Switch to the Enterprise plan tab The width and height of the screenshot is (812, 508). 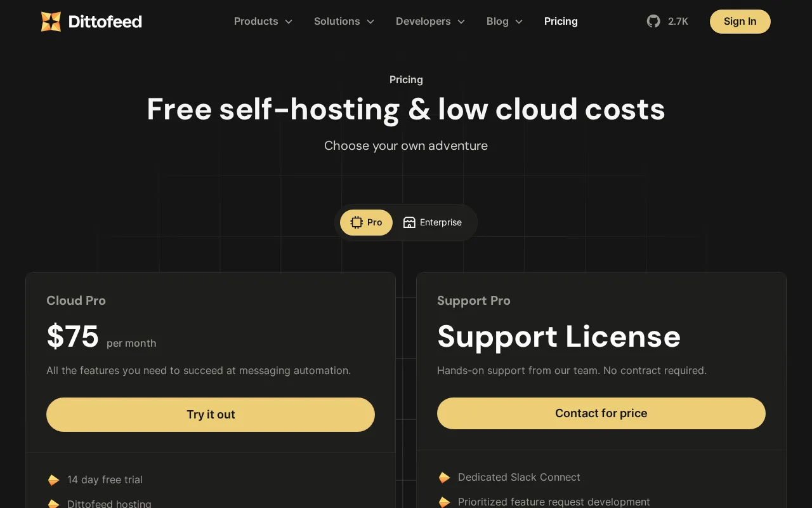click(433, 222)
